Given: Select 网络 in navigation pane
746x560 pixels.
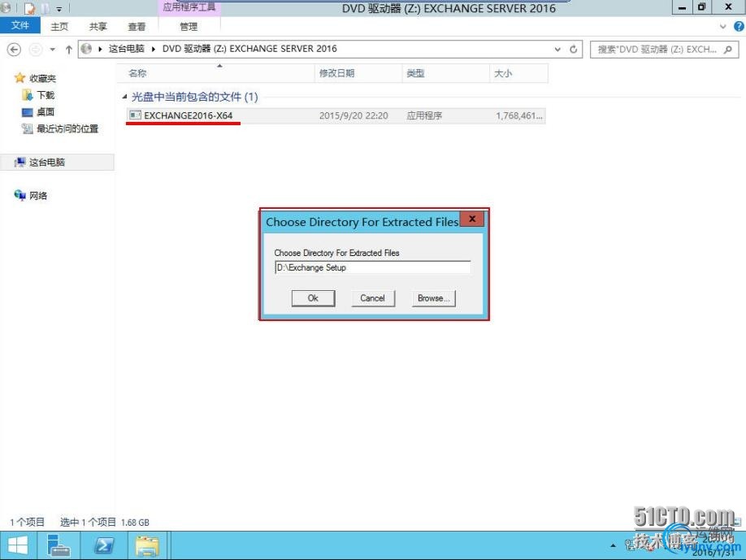Looking at the screenshot, I should tap(38, 196).
